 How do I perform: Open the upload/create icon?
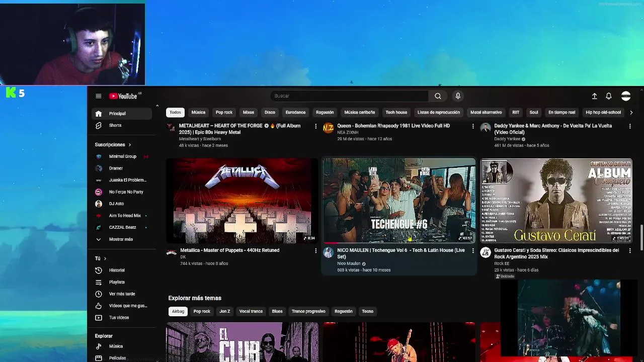point(594,96)
